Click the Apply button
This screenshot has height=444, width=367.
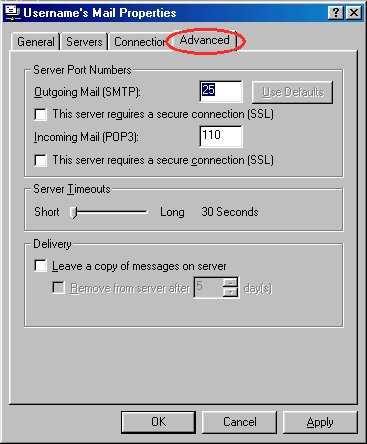[x=320, y=422]
